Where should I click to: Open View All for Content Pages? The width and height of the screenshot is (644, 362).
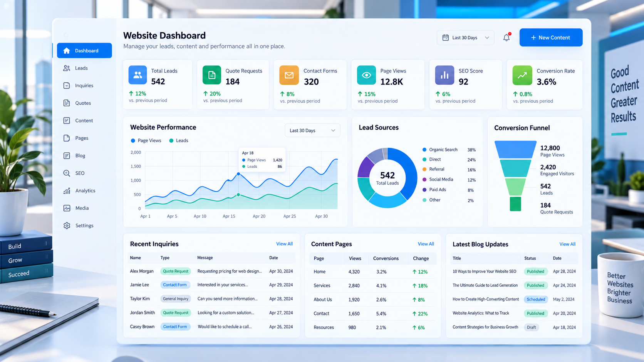(x=426, y=244)
